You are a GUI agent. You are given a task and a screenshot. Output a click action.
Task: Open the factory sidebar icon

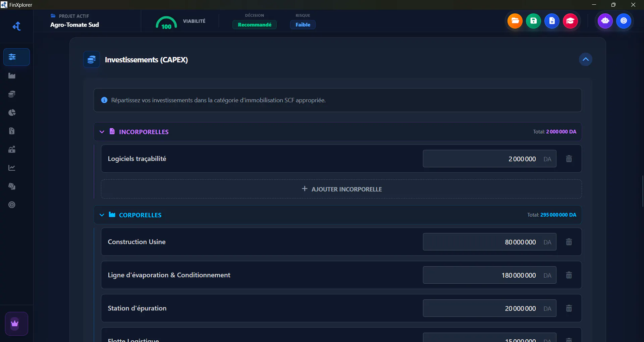[12, 76]
